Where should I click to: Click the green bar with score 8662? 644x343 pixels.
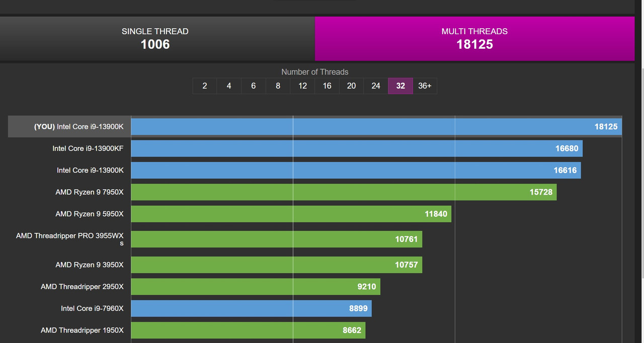(x=249, y=330)
